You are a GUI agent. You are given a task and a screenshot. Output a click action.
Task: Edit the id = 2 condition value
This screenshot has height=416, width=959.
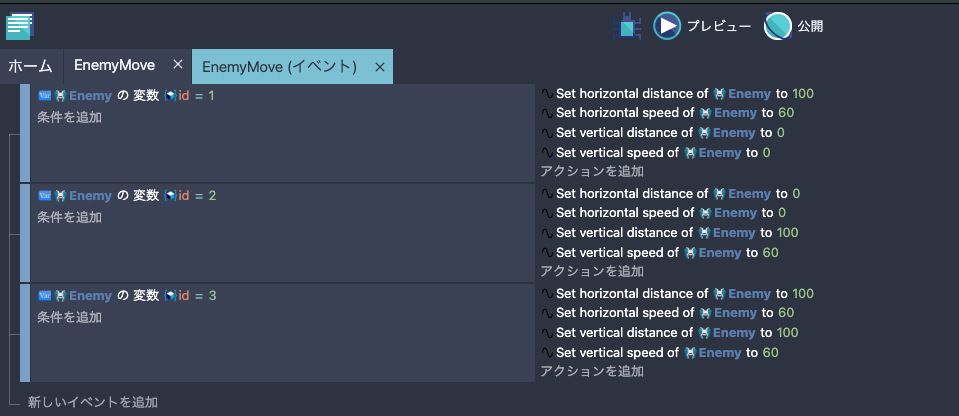(x=212, y=196)
